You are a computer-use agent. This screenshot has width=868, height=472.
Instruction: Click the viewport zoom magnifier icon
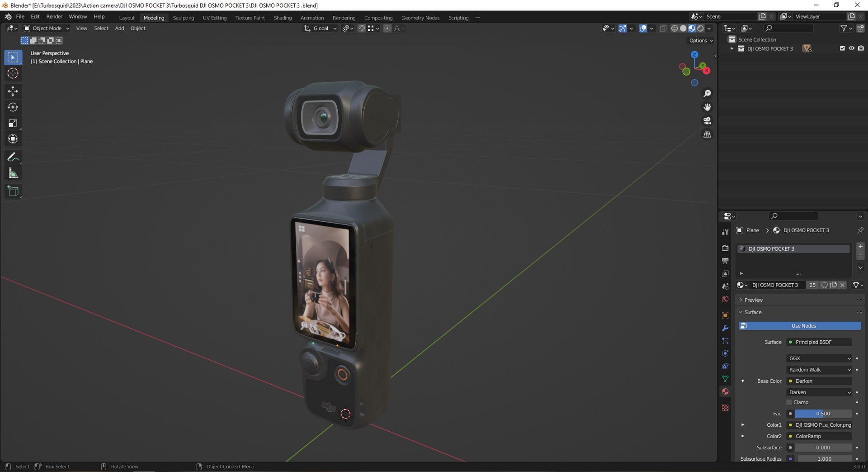tap(707, 94)
